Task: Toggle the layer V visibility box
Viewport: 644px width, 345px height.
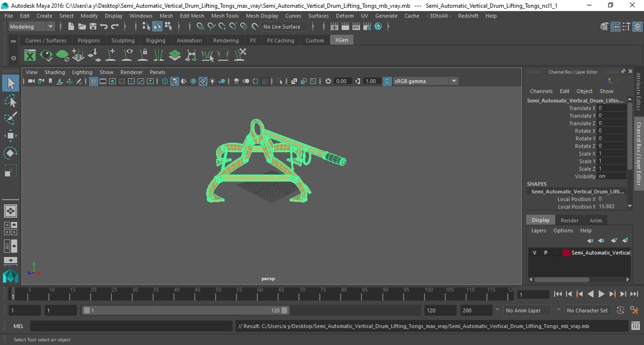Action: click(535, 253)
